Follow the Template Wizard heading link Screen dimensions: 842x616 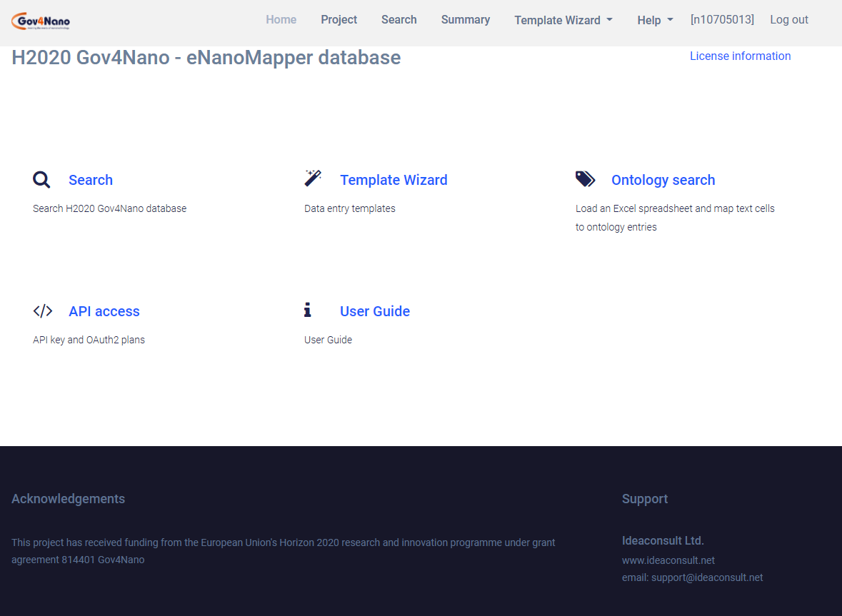[x=394, y=181]
